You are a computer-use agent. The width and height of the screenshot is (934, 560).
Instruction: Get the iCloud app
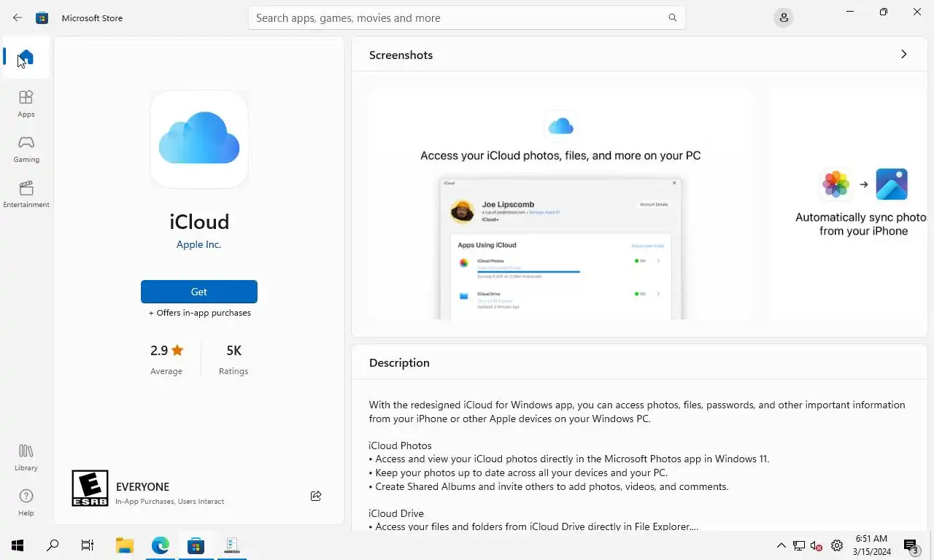199,292
